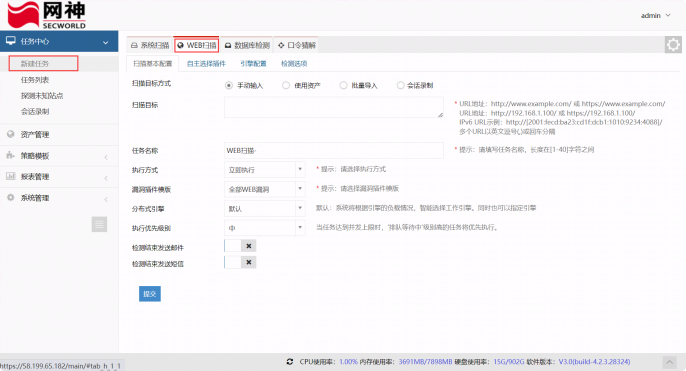Click the CPU usage value 1.00%

point(349,362)
